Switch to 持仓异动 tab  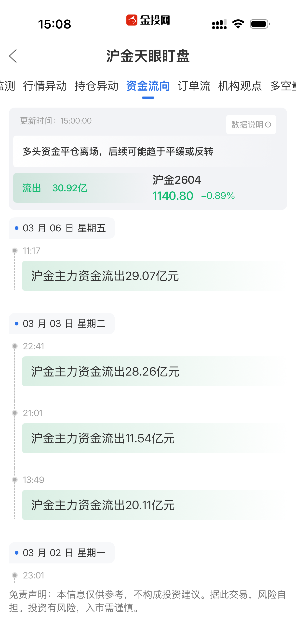coord(96,86)
